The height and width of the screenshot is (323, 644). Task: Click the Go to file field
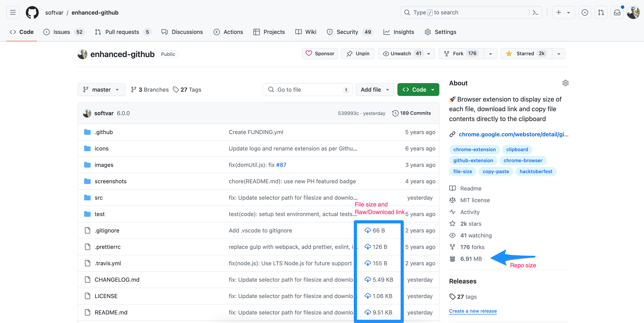(307, 90)
